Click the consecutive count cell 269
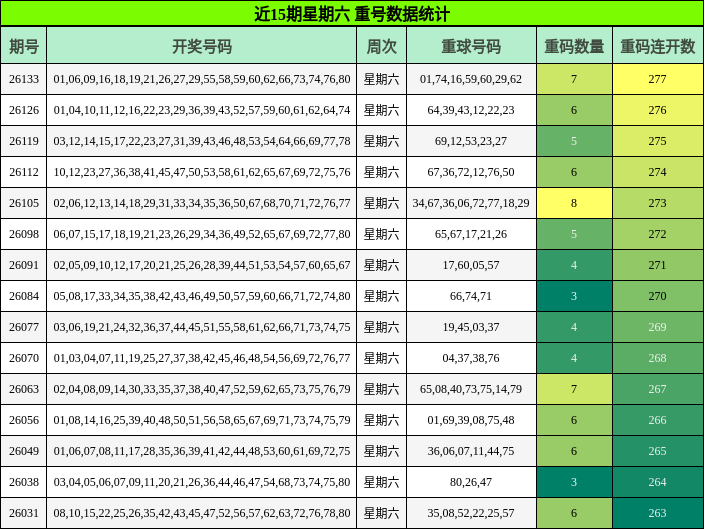This screenshot has width=704, height=529. [x=658, y=327]
